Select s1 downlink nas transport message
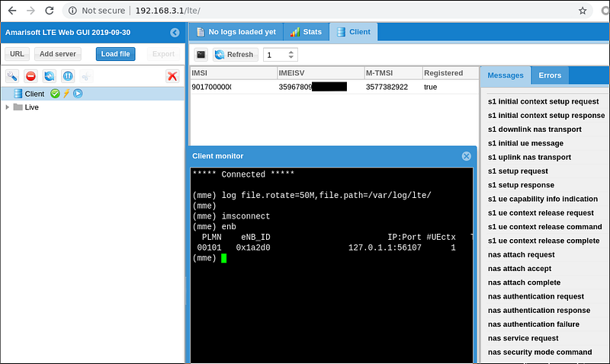The width and height of the screenshot is (610, 364). pos(535,129)
